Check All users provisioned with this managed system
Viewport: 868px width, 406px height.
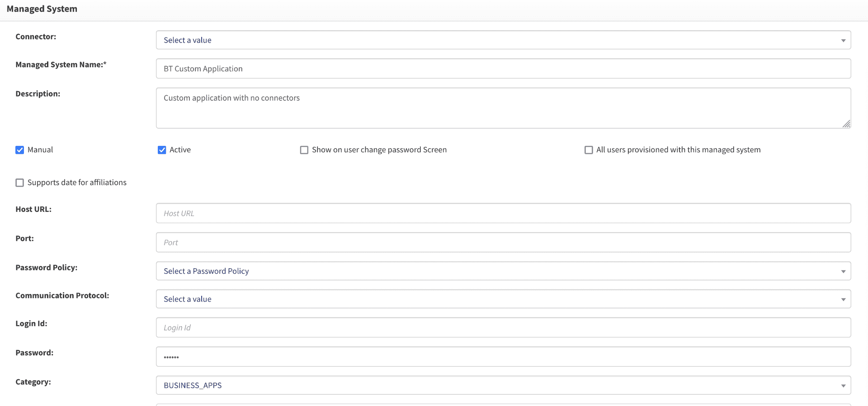point(589,150)
